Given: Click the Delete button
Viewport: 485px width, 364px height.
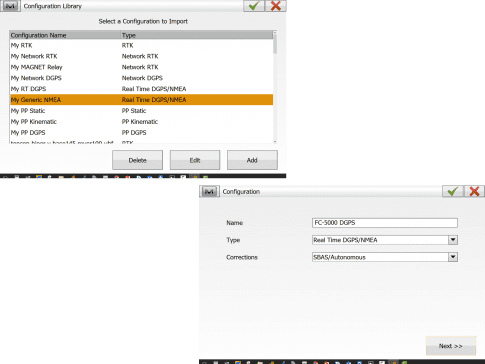Looking at the screenshot, I should 137,160.
